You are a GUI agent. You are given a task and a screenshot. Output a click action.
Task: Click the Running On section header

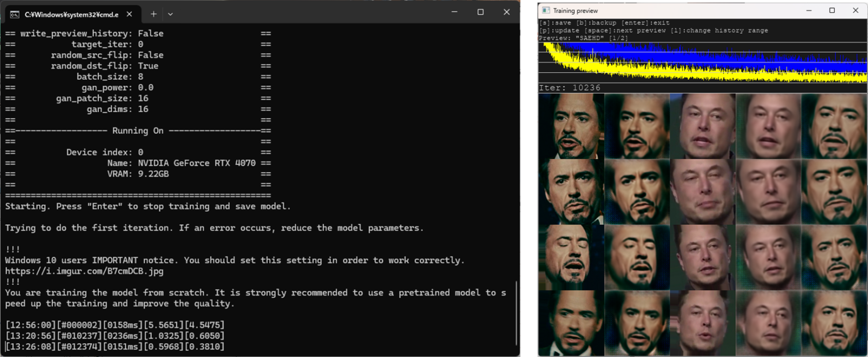[x=138, y=130]
